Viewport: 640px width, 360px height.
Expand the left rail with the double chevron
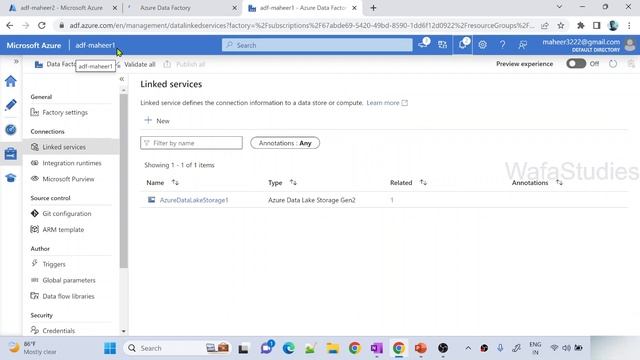click(16, 61)
